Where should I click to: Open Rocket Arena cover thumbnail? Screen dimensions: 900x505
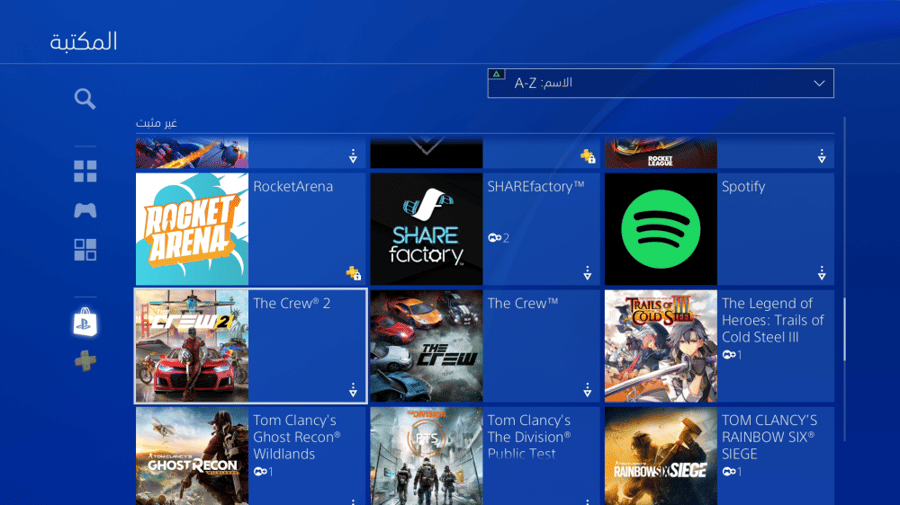(192, 229)
